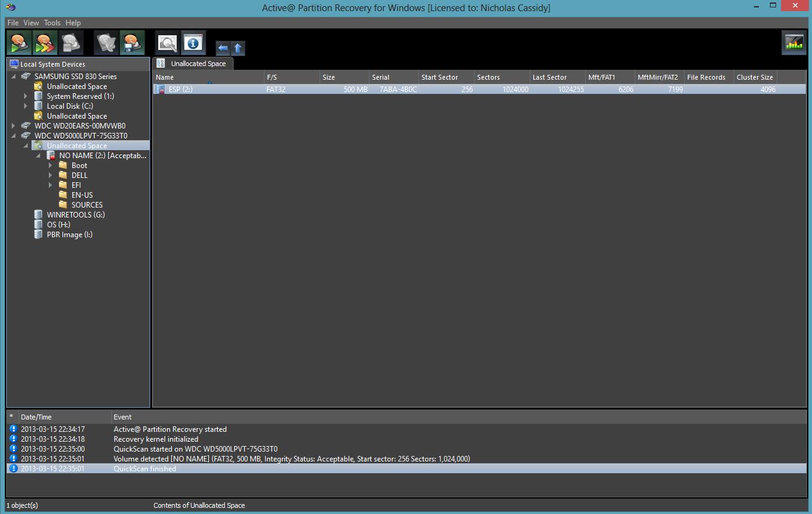Sort by the Size column header
812x514 pixels.
(x=344, y=77)
